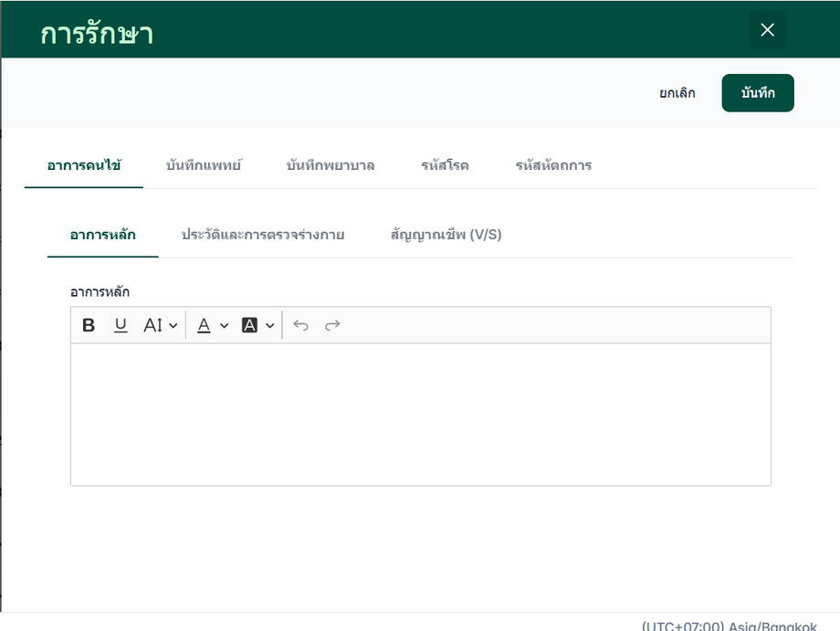Switch to the อาการหลัก sub-tab
The height and width of the screenshot is (631, 840).
tap(103, 236)
